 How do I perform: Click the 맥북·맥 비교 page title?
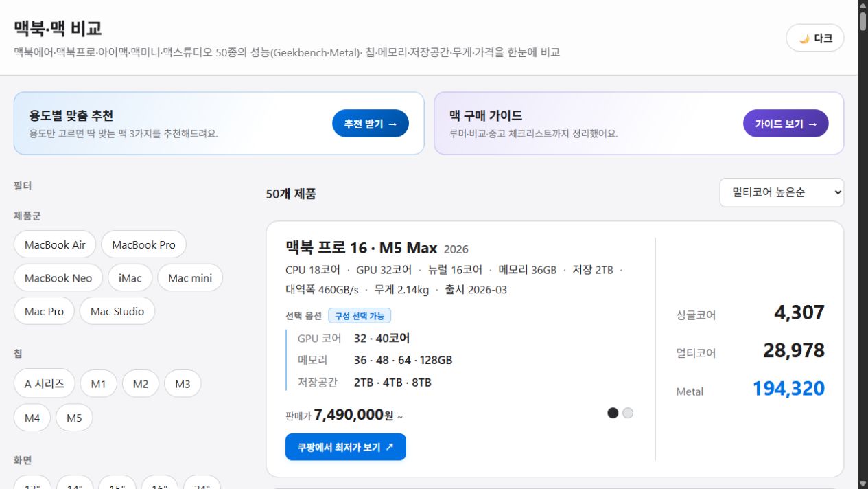point(58,28)
